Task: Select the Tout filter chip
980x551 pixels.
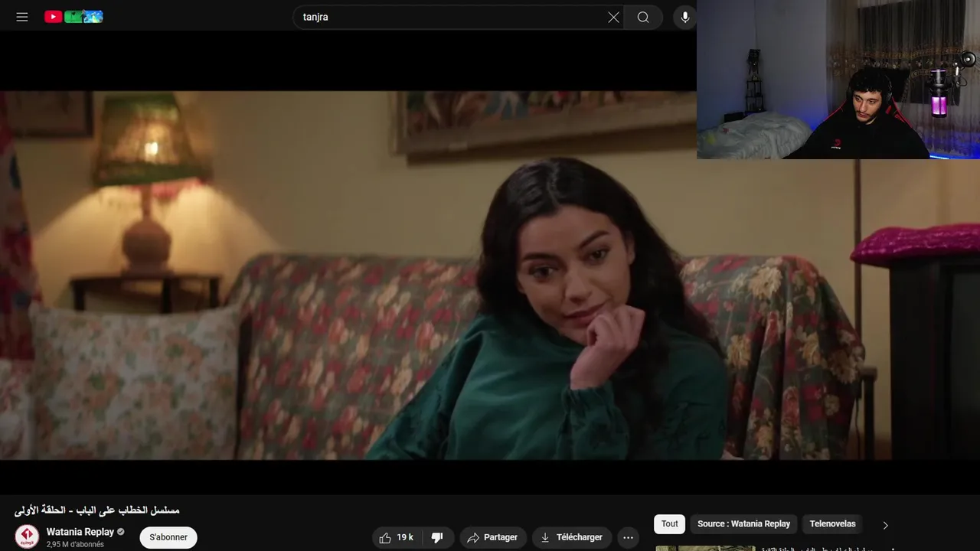Action: (670, 523)
